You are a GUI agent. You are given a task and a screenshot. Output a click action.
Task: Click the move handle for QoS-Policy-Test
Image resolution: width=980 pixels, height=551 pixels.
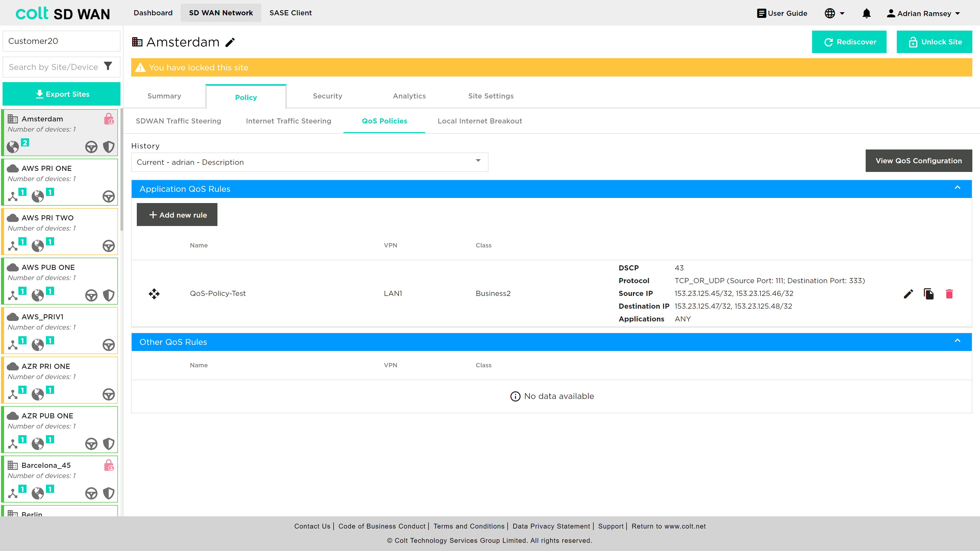[x=154, y=294]
